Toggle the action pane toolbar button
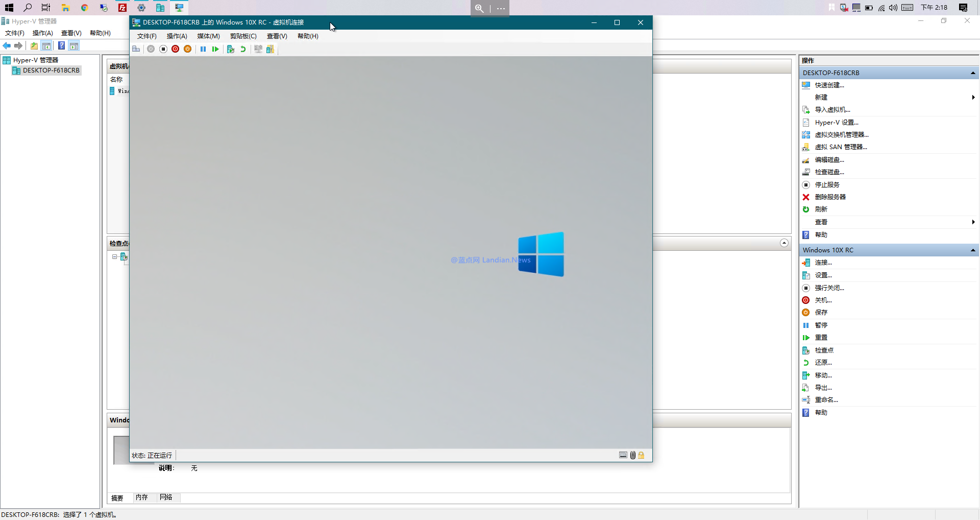This screenshot has height=520, width=980. click(74, 45)
